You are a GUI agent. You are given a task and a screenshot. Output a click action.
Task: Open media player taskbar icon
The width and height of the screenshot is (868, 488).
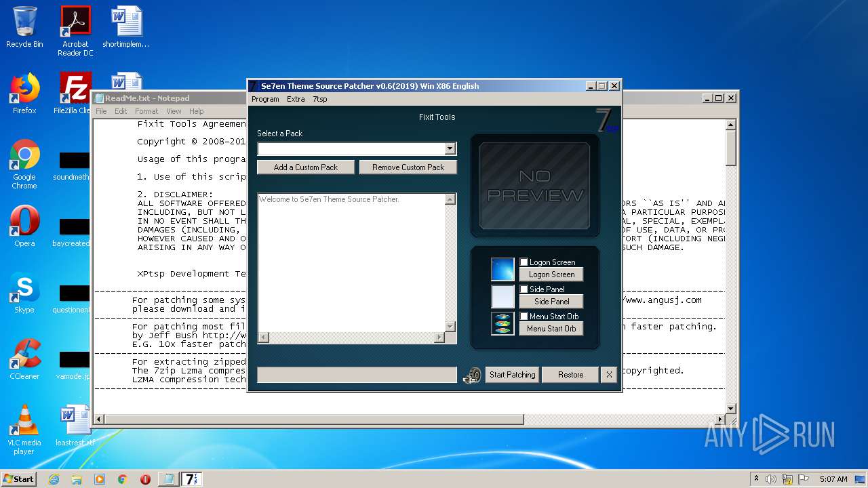(x=100, y=479)
